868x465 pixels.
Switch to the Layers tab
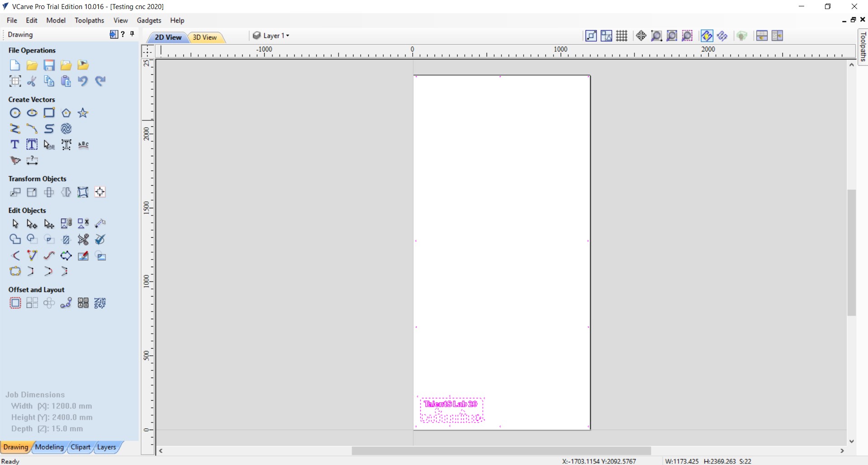107,447
